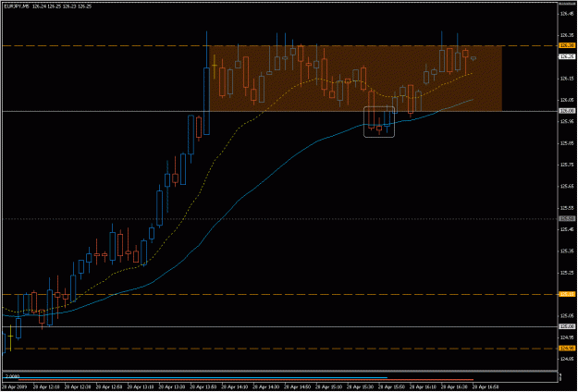Select the orange dashed line at 125.15
Screen dimensions: 578x392
click(x=280, y=294)
